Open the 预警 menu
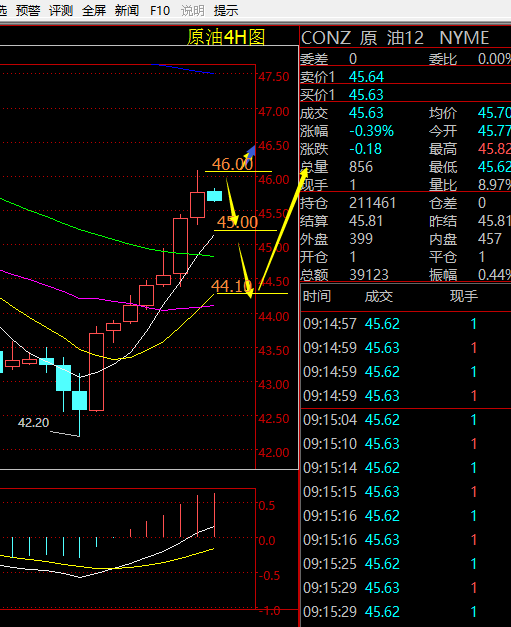The width and height of the screenshot is (511, 627). [28, 10]
